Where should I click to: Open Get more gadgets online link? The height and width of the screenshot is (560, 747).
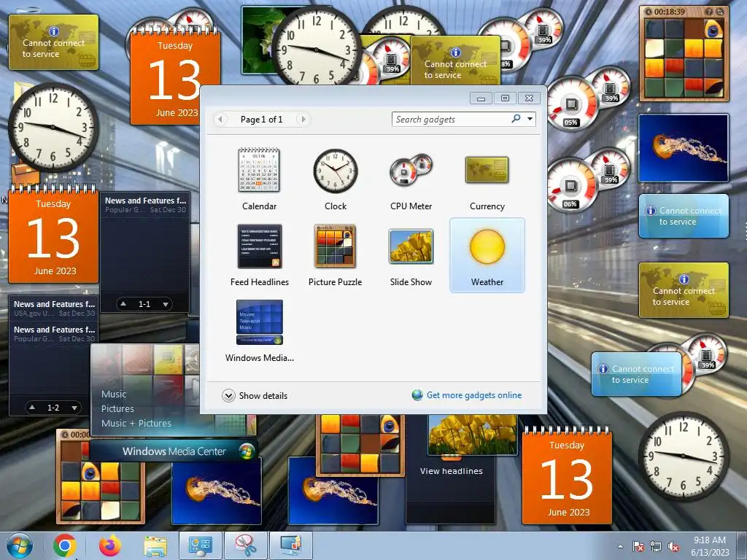(474, 395)
